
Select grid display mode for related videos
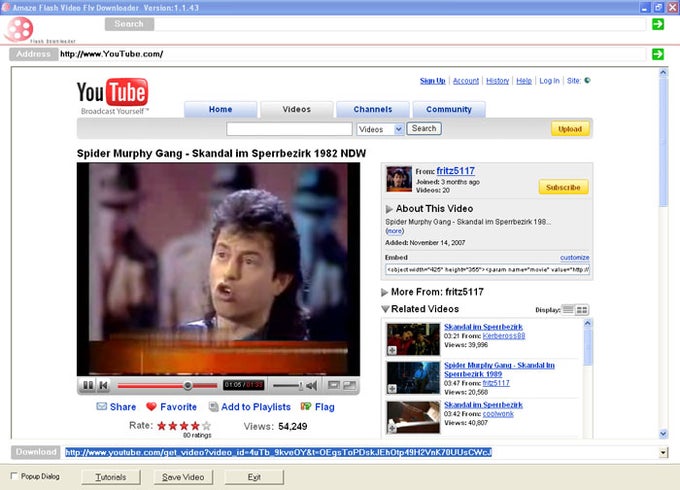coord(582,310)
